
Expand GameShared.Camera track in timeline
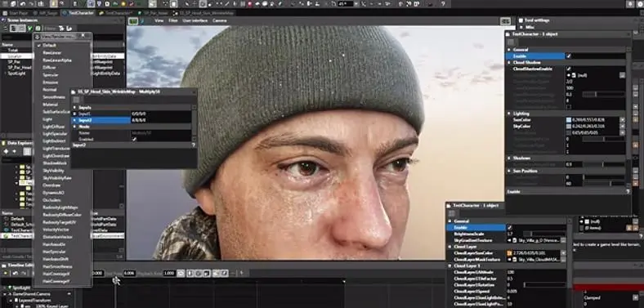tap(5, 294)
